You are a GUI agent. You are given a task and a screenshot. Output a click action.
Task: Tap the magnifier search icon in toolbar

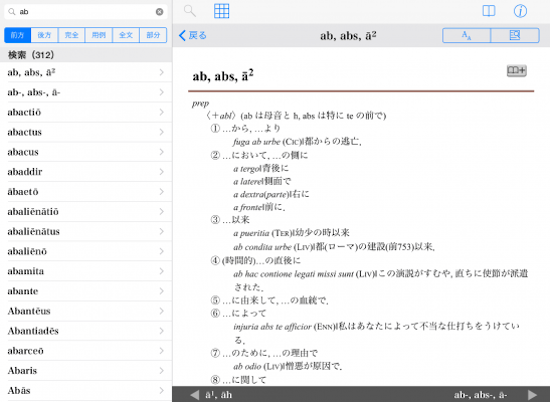(x=190, y=11)
